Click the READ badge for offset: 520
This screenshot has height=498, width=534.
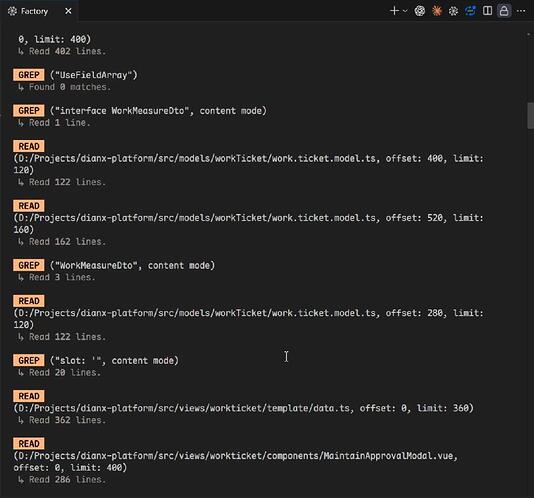click(x=29, y=206)
